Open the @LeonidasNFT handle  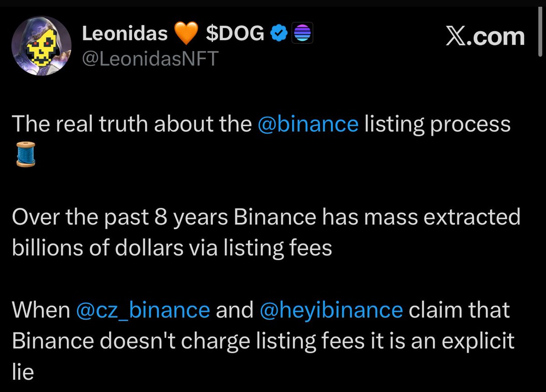pyautogui.click(x=150, y=59)
